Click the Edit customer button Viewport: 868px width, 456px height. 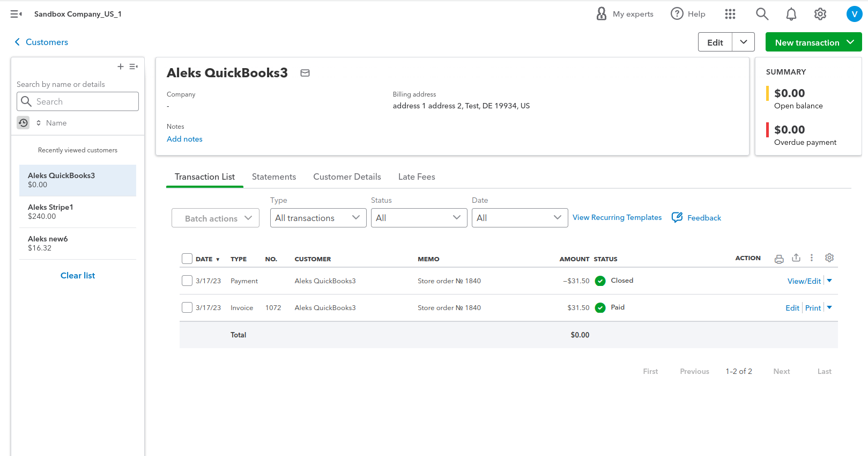click(715, 42)
